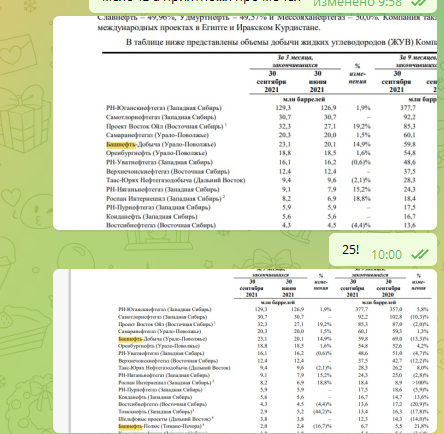Click the "изменено 9:58" edited label
The image size is (444, 434).
coord(358,3)
